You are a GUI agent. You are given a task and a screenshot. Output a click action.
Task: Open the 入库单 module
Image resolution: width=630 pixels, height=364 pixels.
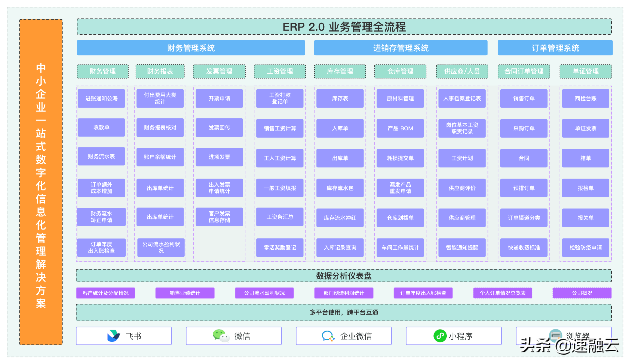(340, 128)
